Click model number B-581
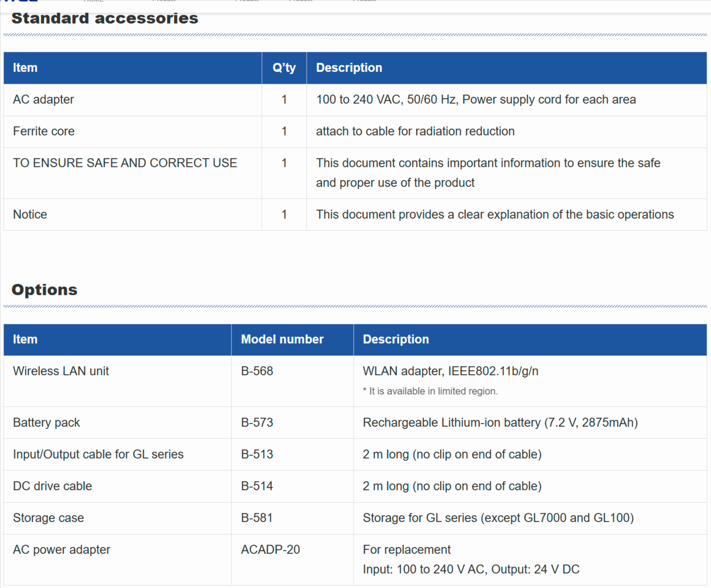 pyautogui.click(x=257, y=518)
